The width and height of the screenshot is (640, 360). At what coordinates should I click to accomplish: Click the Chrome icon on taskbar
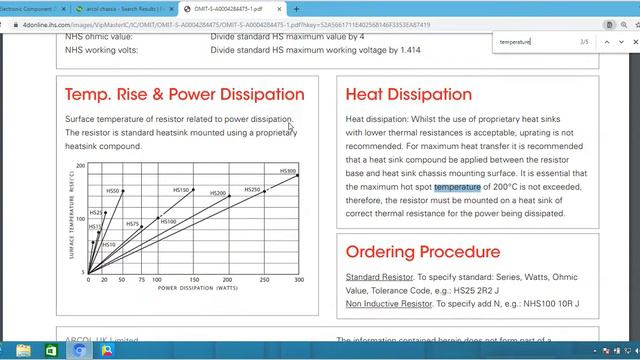point(79,351)
